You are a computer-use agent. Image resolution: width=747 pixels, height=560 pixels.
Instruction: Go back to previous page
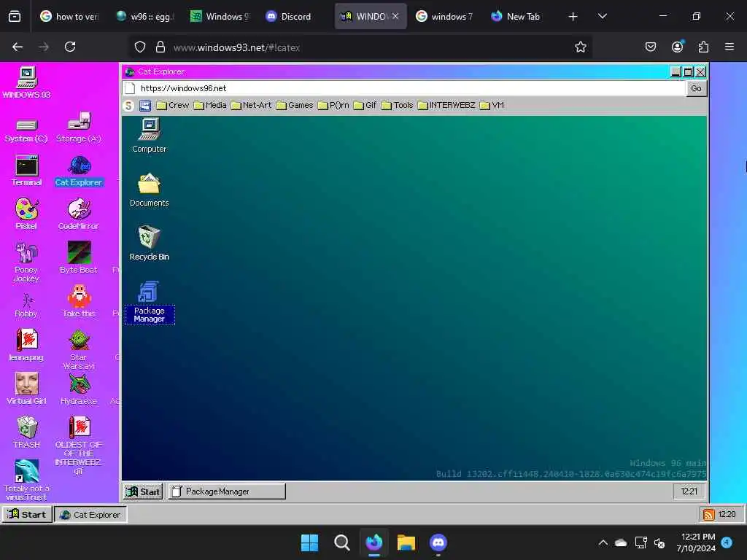click(18, 47)
